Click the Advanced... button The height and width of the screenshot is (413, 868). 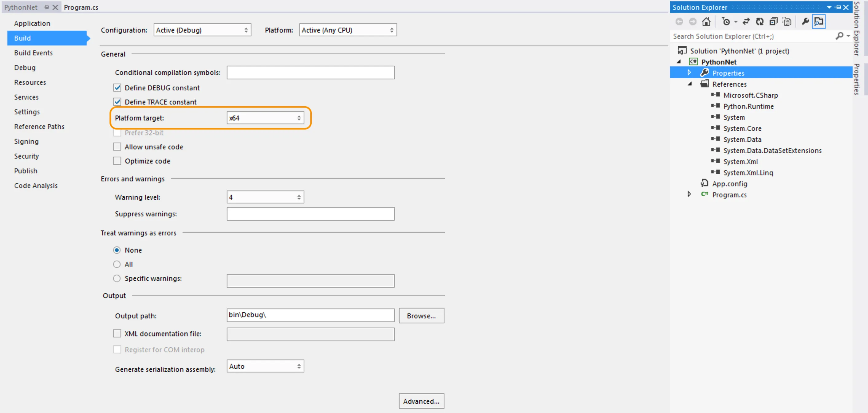[421, 401]
